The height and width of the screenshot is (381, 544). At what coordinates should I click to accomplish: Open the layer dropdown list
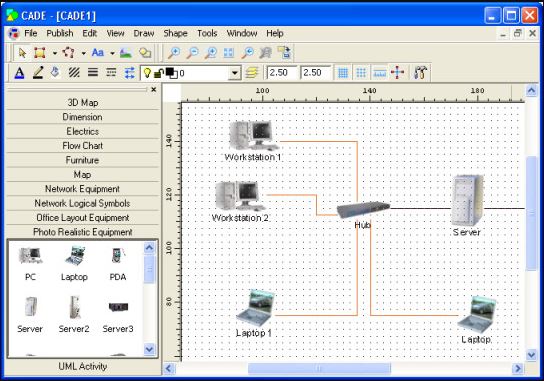tap(235, 73)
